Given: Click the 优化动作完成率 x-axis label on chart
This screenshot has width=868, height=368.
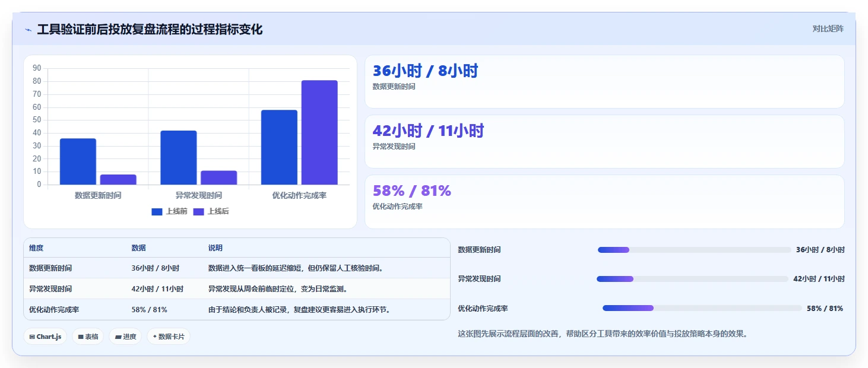Looking at the screenshot, I should point(299,195).
